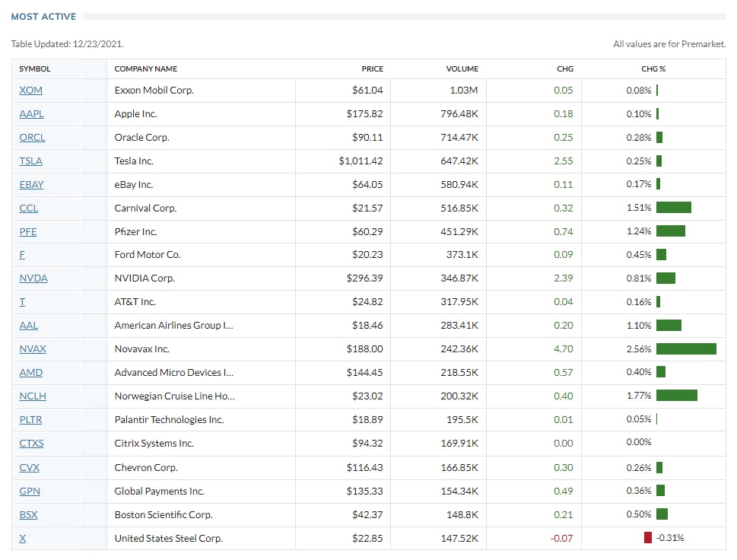Click Novavax green change percent bar
The height and width of the screenshot is (560, 737).
[686, 349]
